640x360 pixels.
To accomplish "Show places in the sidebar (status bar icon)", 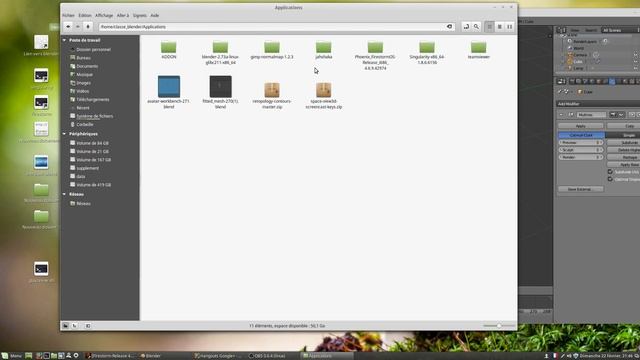I will coord(65,326).
